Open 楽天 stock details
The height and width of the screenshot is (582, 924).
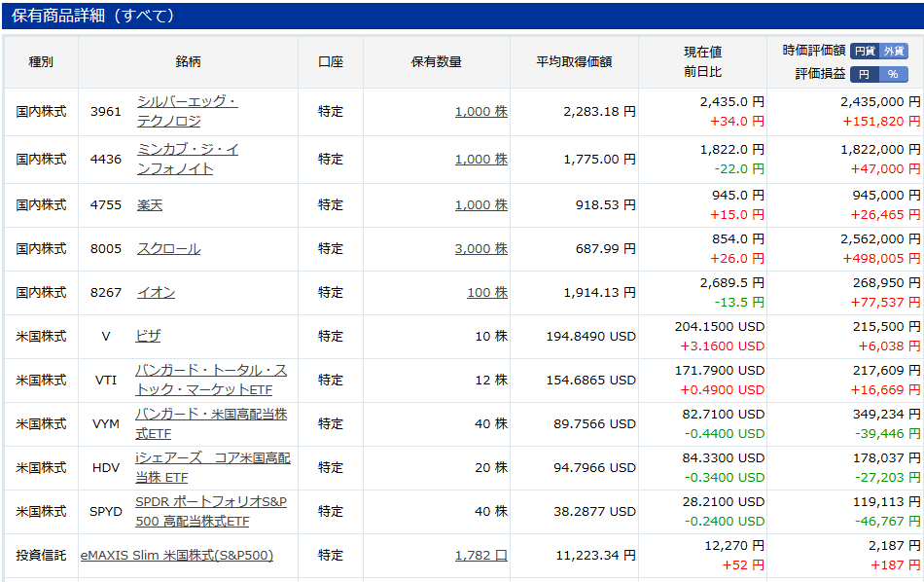pos(150,204)
